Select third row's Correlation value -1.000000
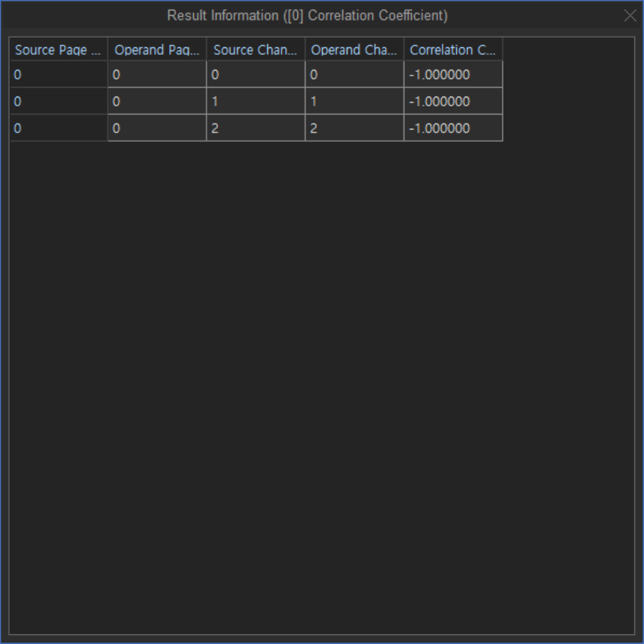Viewport: 644px width, 644px height. (453, 128)
